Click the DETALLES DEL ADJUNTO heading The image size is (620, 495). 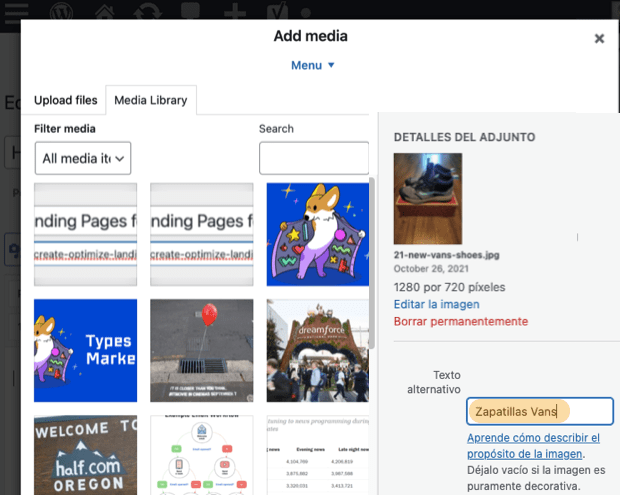(x=464, y=137)
